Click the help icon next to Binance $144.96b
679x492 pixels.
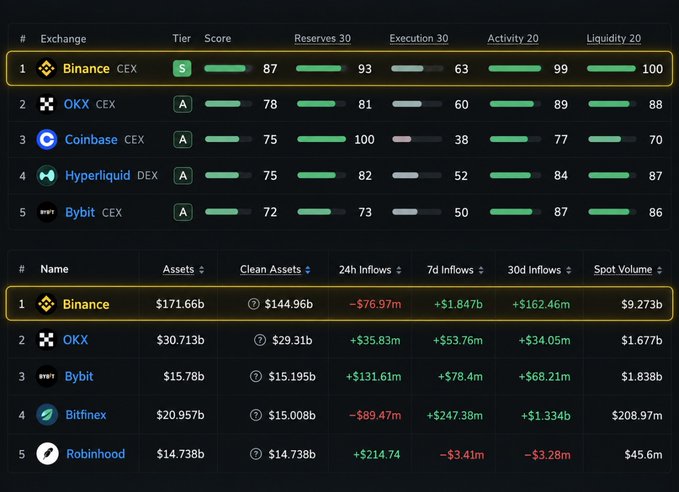pos(253,304)
